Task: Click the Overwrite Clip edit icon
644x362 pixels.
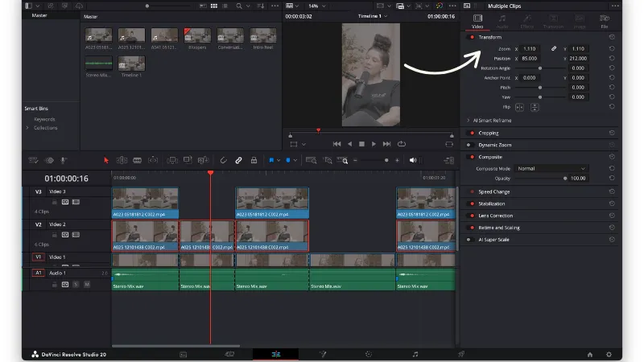Action: (188, 160)
